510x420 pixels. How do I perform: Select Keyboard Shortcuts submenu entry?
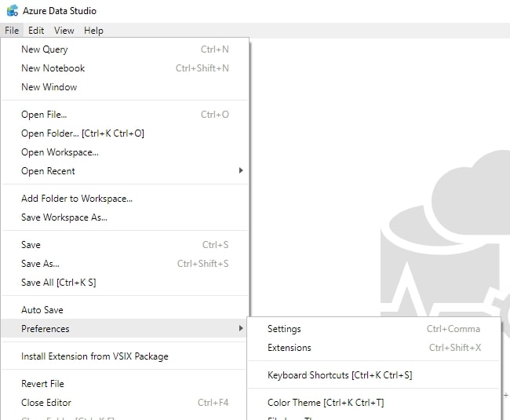[x=373, y=375]
